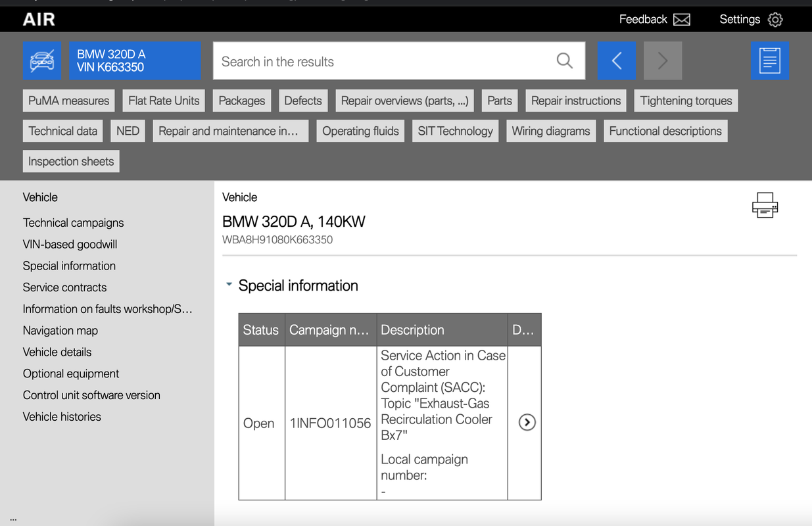
Task: Click the vehicle identification car icon
Action: [42, 61]
